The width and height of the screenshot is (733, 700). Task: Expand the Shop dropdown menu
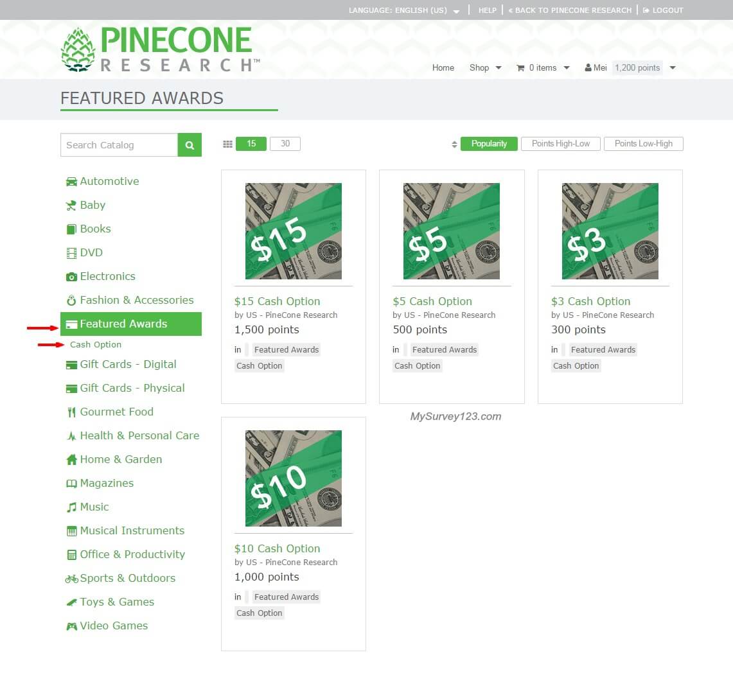[x=485, y=68]
